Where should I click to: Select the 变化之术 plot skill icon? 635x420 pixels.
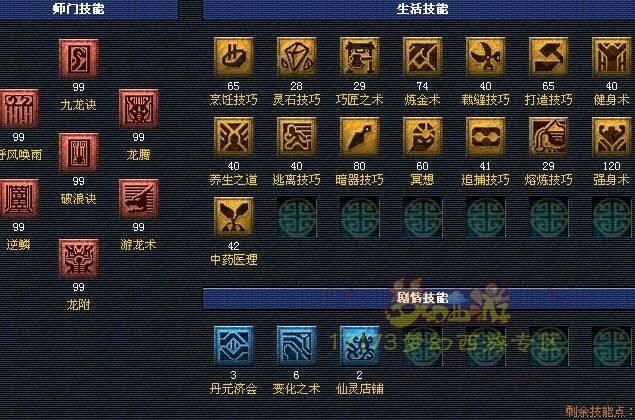(x=296, y=345)
